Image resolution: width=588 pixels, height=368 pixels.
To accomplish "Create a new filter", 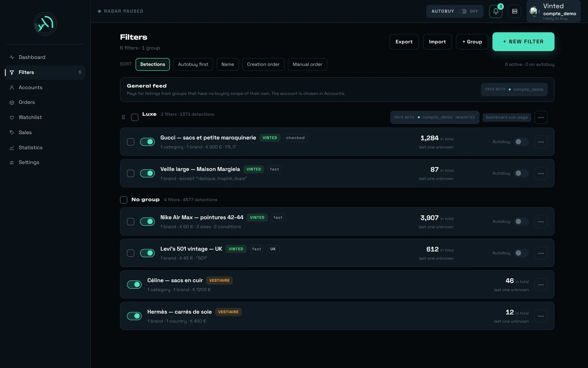I will pyautogui.click(x=523, y=42).
